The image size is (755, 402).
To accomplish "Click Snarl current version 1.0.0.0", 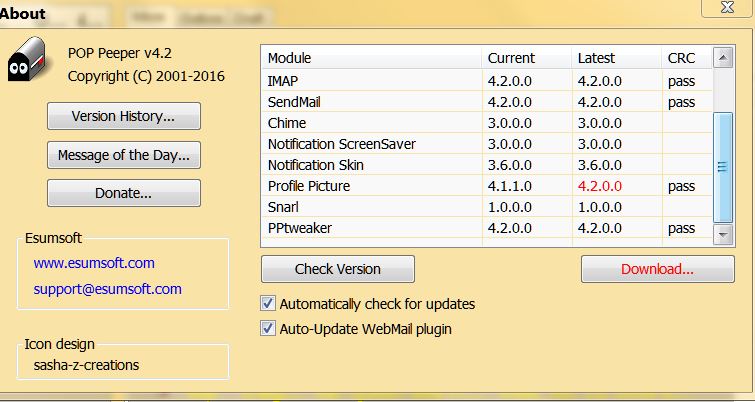I will 510,207.
